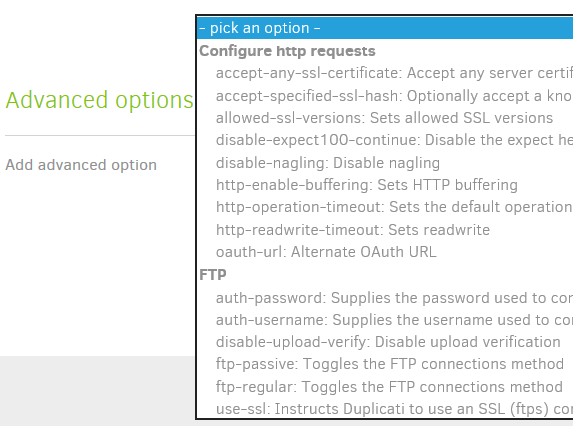
Task: Choose auth-password FTP option
Action: pyautogui.click(x=385, y=298)
